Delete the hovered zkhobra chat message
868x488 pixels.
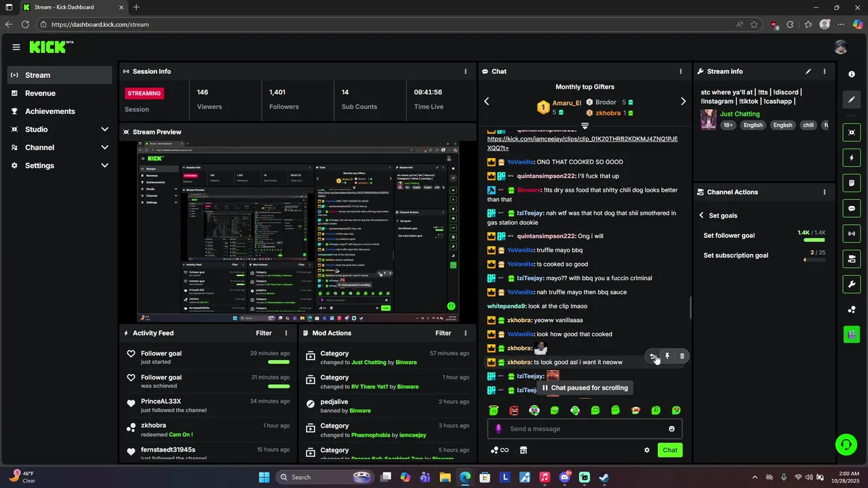(x=682, y=356)
